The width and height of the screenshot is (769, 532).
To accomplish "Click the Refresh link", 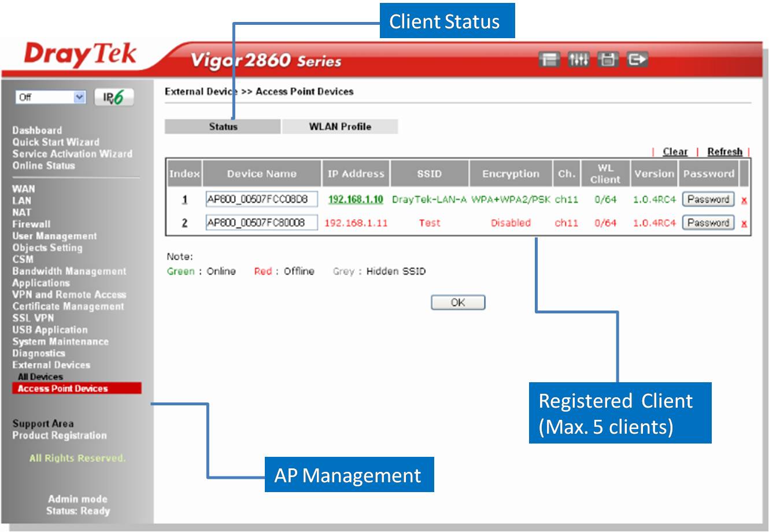I will 724,152.
